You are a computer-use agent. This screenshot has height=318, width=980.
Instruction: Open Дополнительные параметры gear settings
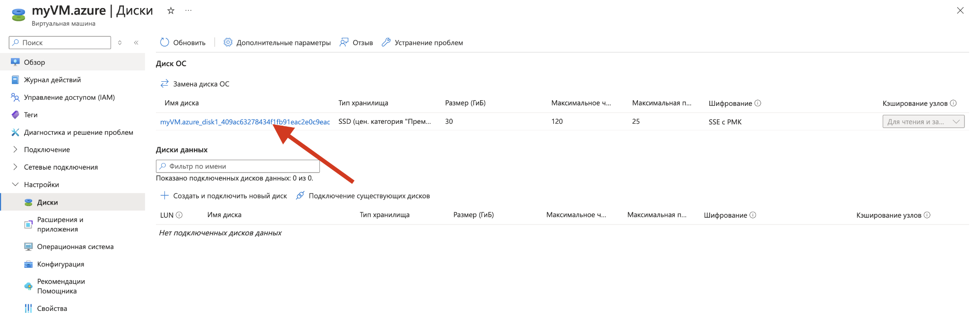pyautogui.click(x=228, y=43)
